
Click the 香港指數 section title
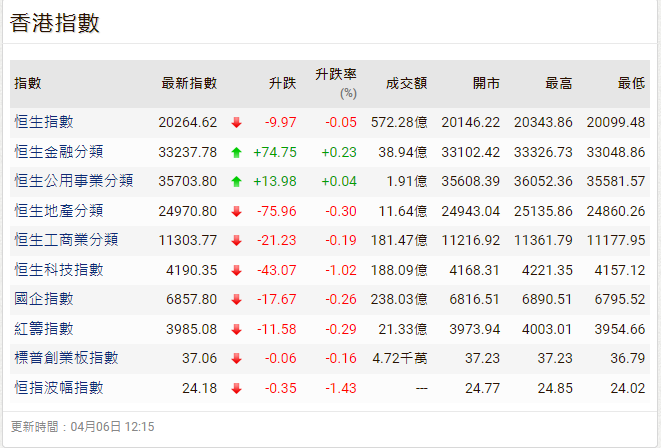coord(55,24)
